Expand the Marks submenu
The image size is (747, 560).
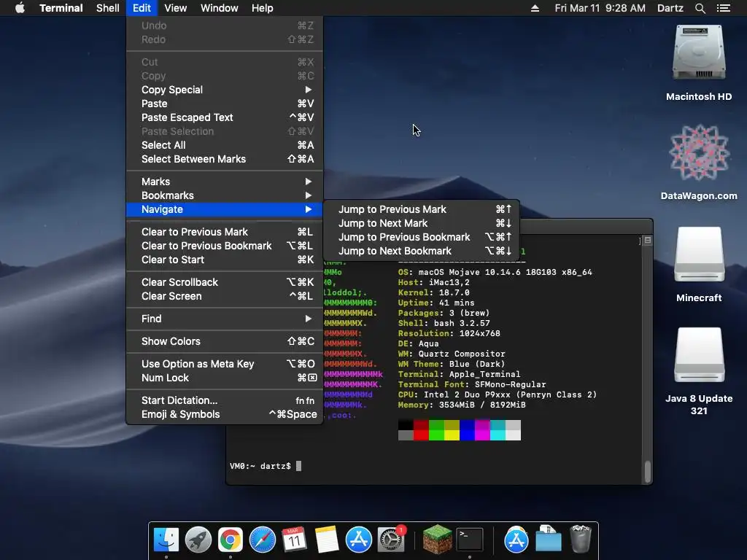(x=225, y=182)
